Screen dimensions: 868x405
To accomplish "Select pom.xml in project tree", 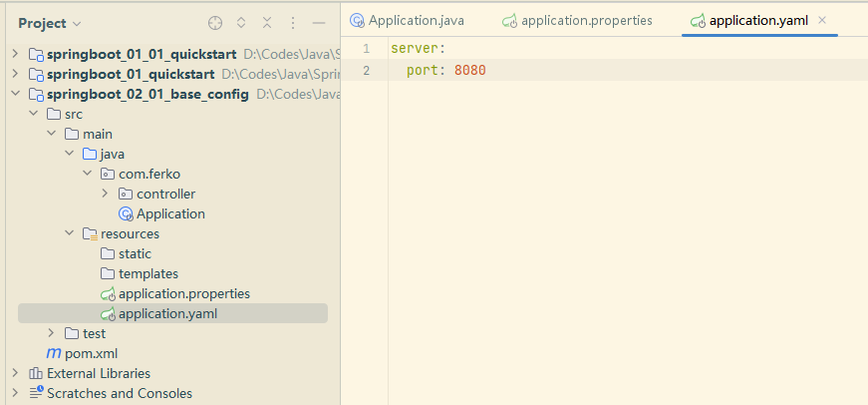I will 92,353.
